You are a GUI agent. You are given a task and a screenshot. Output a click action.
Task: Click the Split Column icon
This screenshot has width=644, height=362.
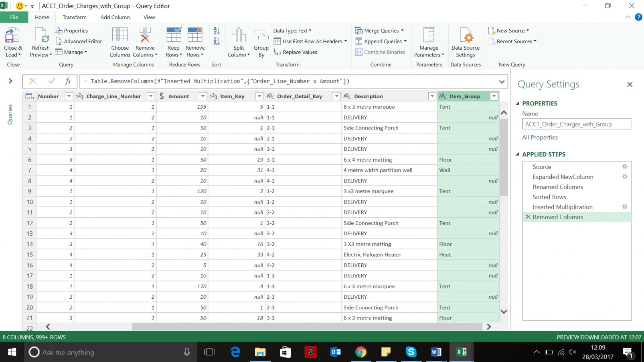(x=239, y=35)
